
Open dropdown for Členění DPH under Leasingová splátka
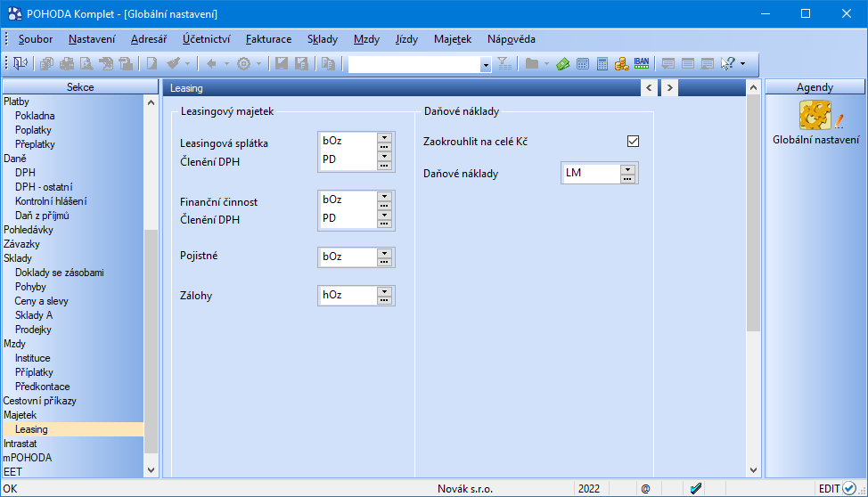[x=384, y=156]
